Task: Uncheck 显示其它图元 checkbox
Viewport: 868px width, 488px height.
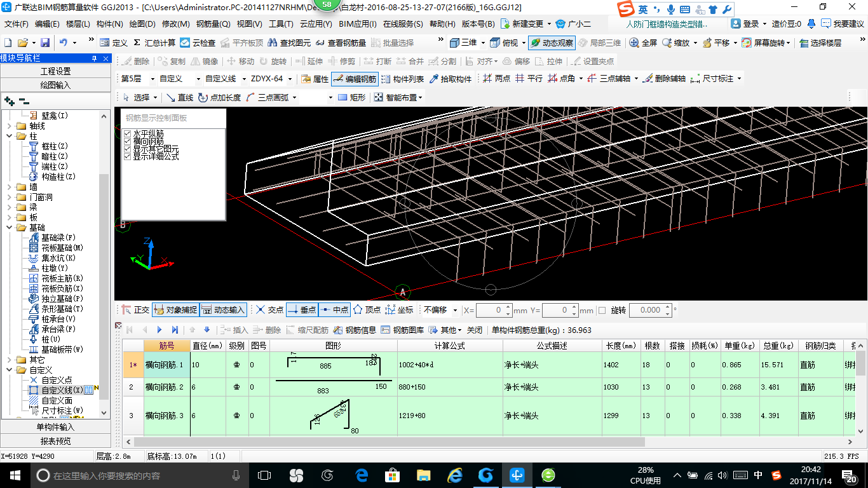Action: point(127,149)
